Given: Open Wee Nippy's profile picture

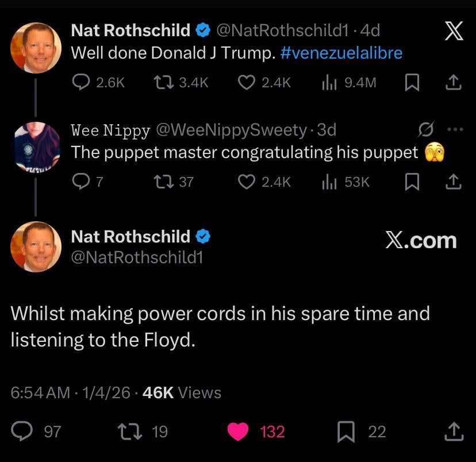Looking at the screenshot, I should pyautogui.click(x=36, y=147).
